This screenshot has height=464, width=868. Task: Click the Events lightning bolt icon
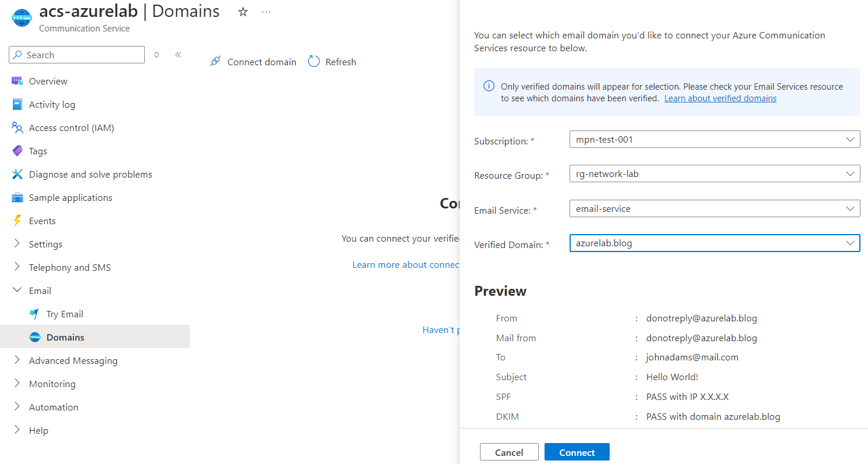17,221
